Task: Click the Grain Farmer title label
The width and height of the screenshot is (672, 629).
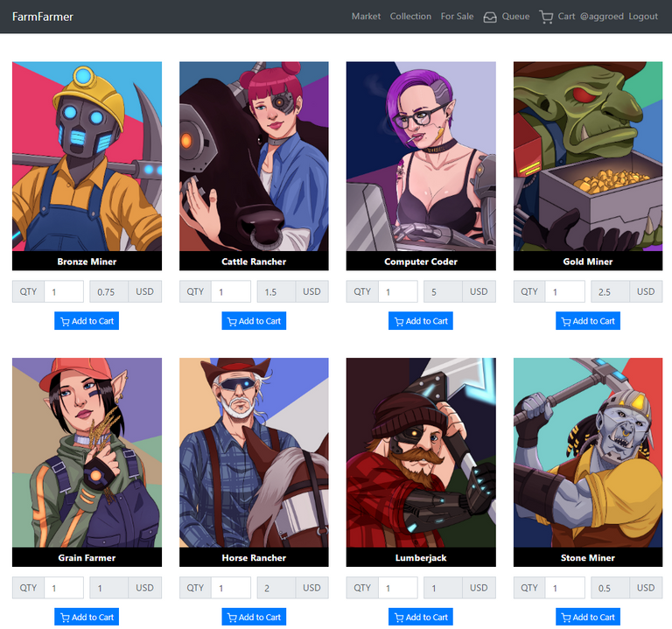Action: point(87,557)
